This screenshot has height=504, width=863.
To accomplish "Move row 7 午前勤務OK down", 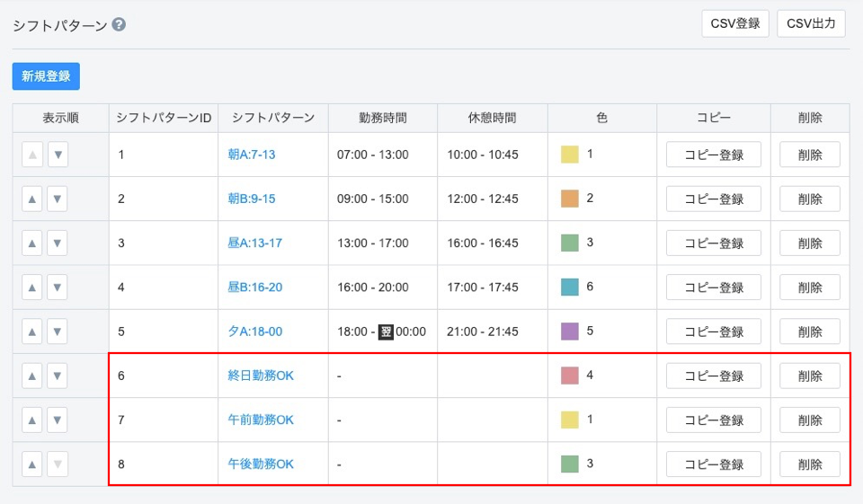I will click(x=58, y=420).
